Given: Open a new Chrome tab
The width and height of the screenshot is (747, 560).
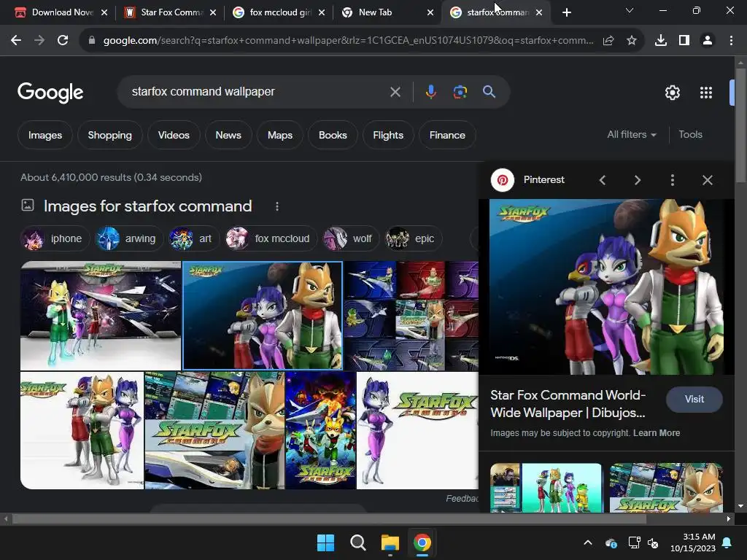Looking at the screenshot, I should click(566, 12).
